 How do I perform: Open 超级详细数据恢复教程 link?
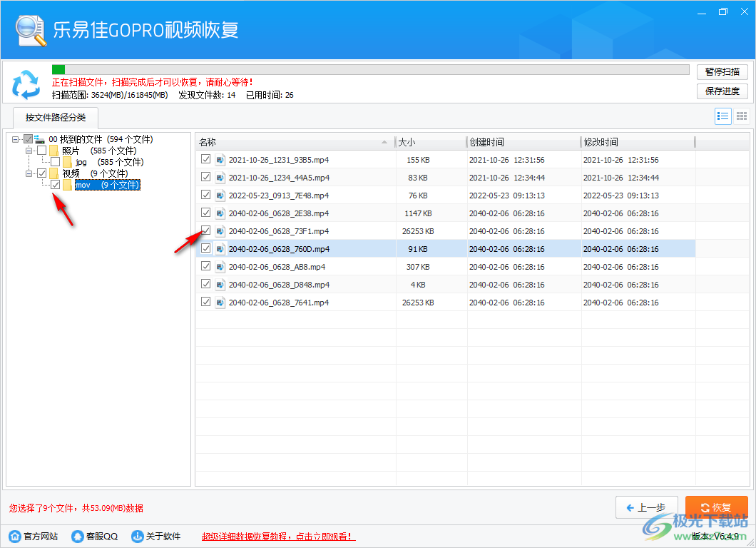278,537
